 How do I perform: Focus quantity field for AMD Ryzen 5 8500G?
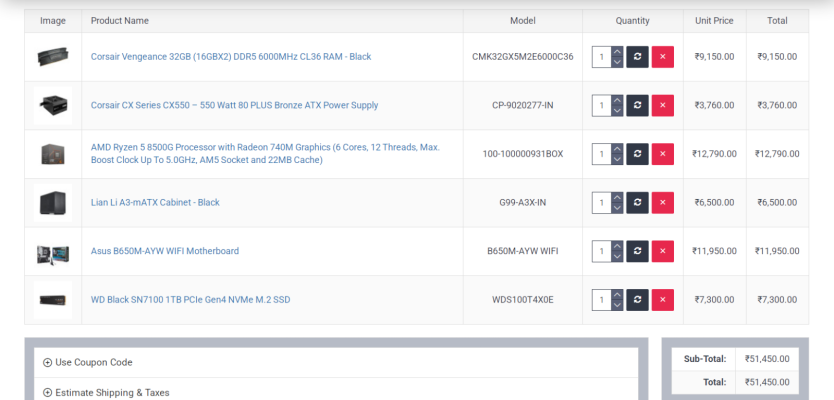(602, 154)
